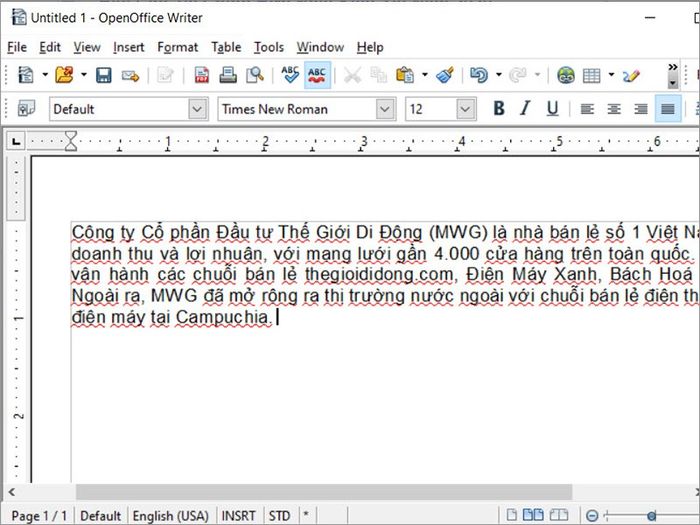
Task: Toggle Justified alignment
Action: (x=668, y=108)
